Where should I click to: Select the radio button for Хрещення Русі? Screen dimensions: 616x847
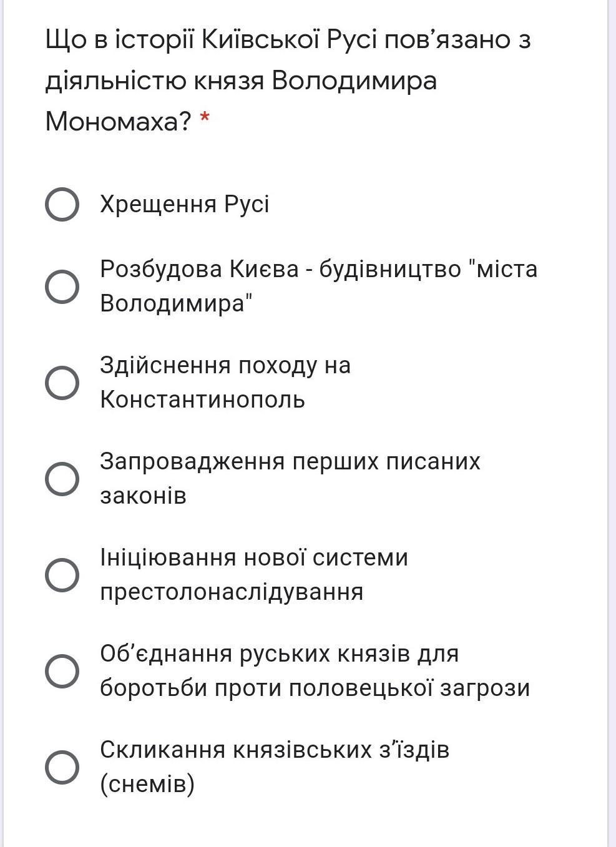(62, 204)
